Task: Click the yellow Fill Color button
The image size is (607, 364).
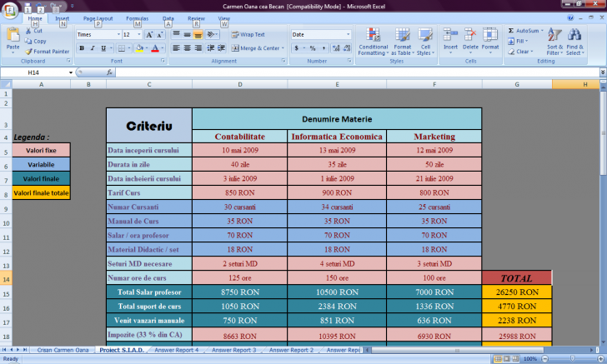Action: [x=140, y=48]
